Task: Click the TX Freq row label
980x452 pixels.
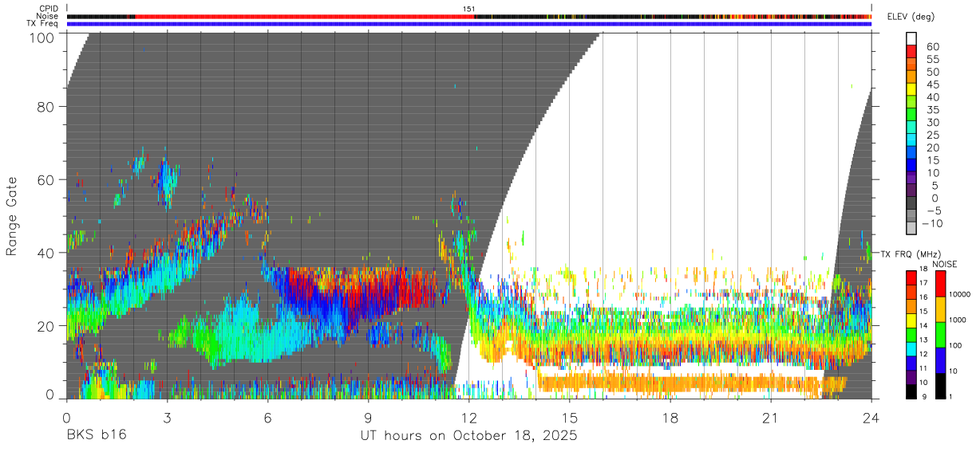Action: [x=43, y=24]
